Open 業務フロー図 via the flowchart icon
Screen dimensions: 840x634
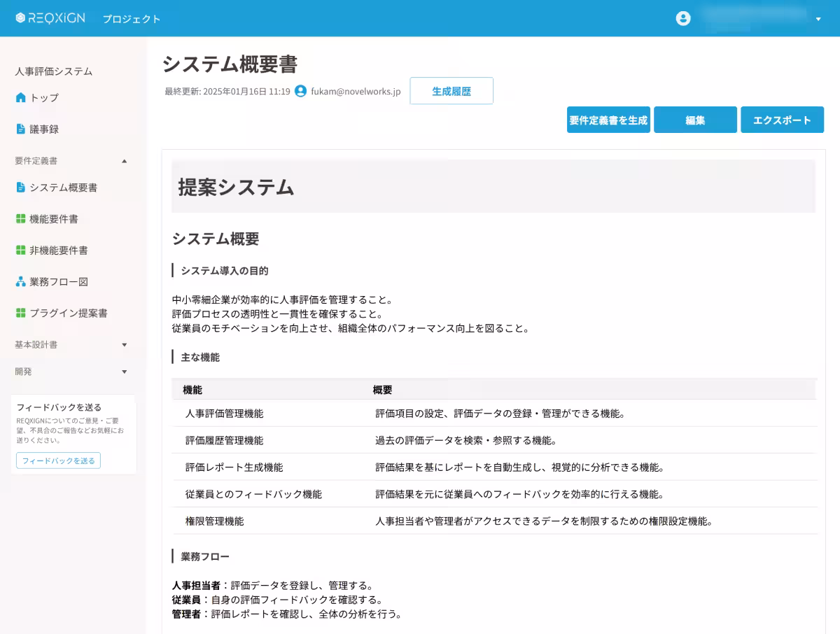click(21, 281)
